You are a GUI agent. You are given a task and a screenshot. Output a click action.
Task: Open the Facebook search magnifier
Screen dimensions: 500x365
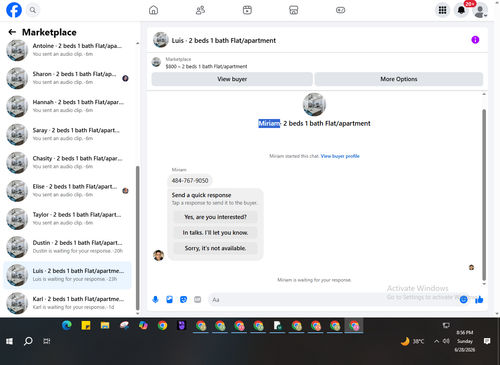pyautogui.click(x=33, y=10)
